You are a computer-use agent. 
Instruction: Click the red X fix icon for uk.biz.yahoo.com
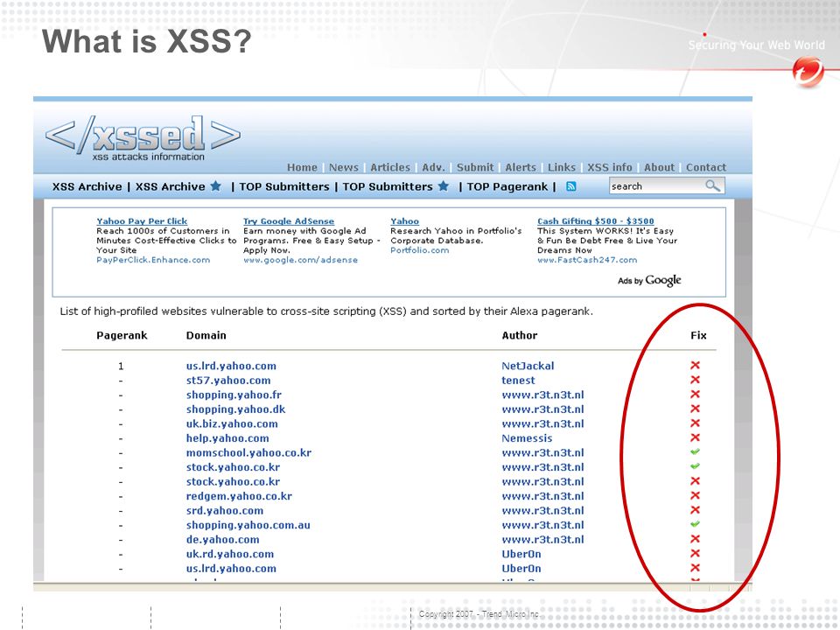[695, 423]
